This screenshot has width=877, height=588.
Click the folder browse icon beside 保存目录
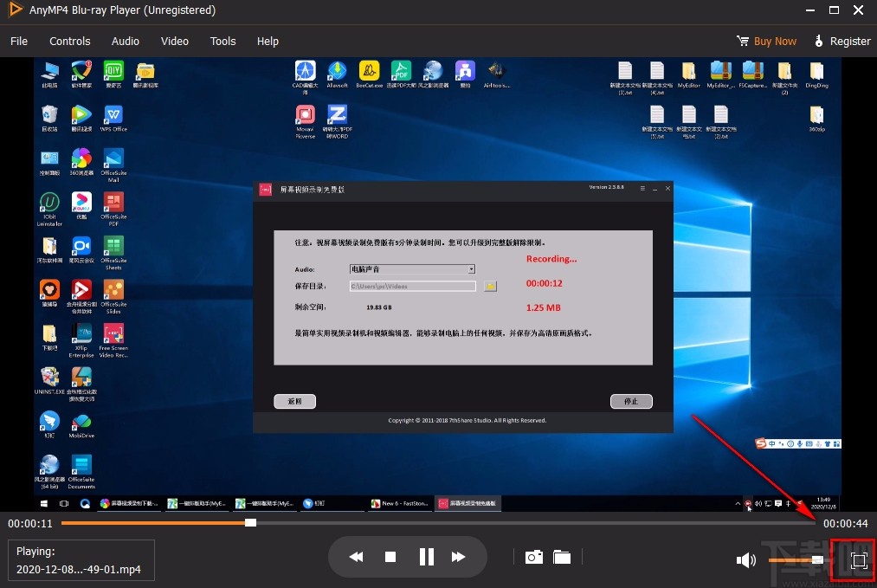(x=490, y=285)
